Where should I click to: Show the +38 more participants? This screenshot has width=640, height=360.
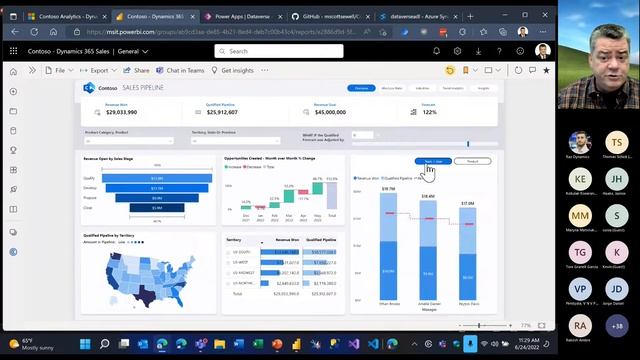617,326
